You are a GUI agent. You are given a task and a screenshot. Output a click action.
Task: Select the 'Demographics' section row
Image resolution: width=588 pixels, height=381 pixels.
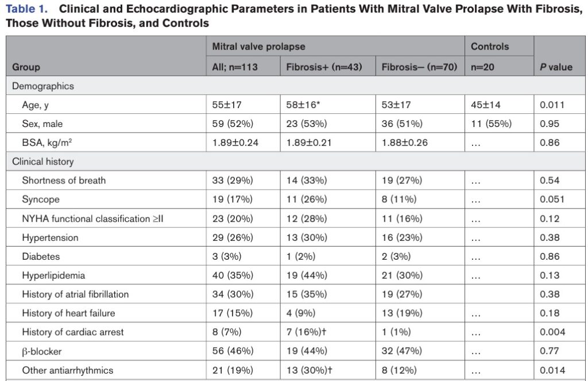pos(43,86)
